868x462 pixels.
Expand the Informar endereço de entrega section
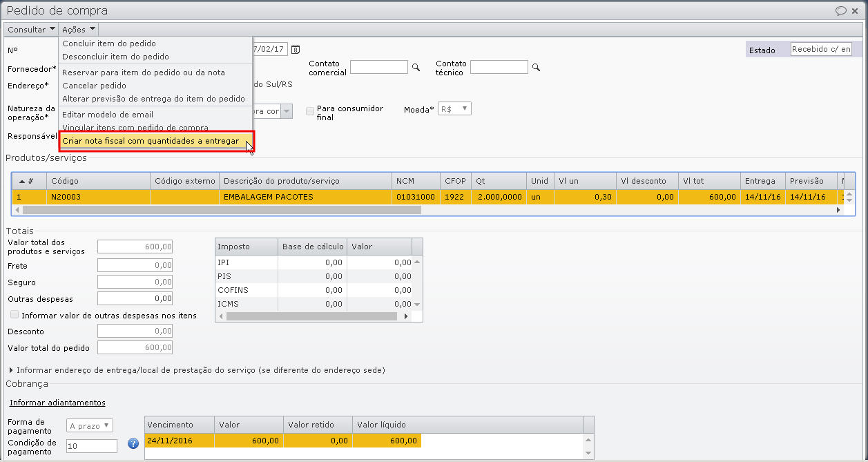click(11, 370)
